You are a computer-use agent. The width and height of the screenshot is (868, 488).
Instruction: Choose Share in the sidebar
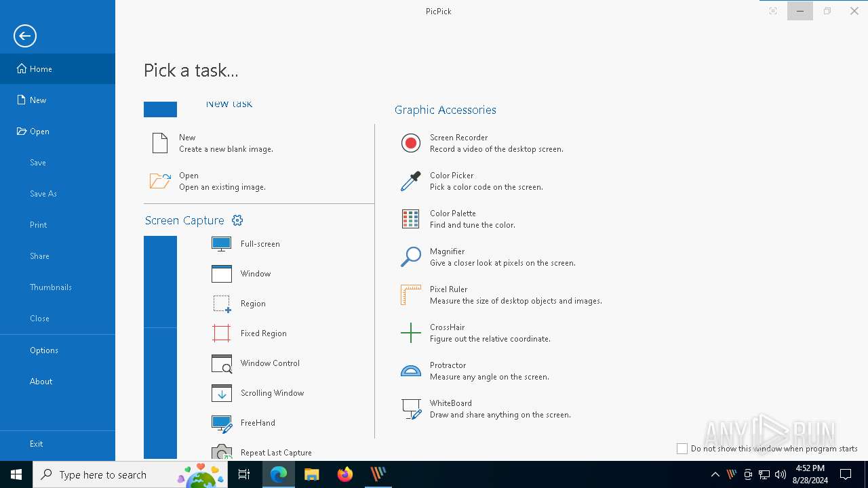58,256
